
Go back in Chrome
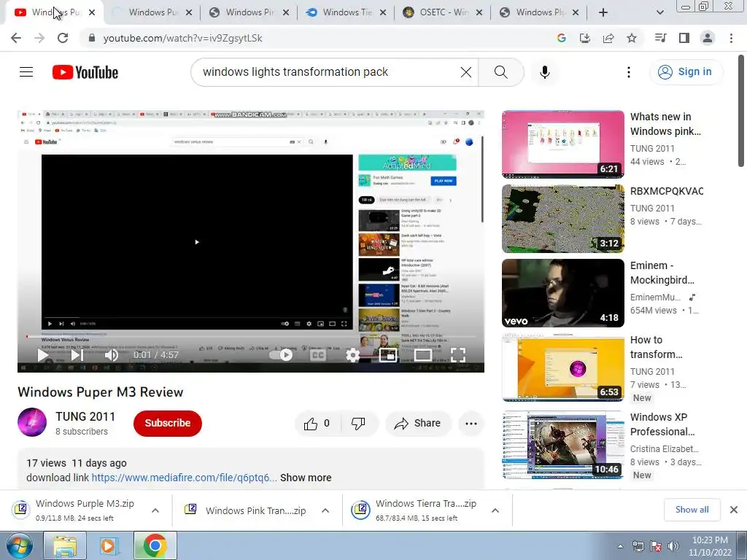[16, 38]
